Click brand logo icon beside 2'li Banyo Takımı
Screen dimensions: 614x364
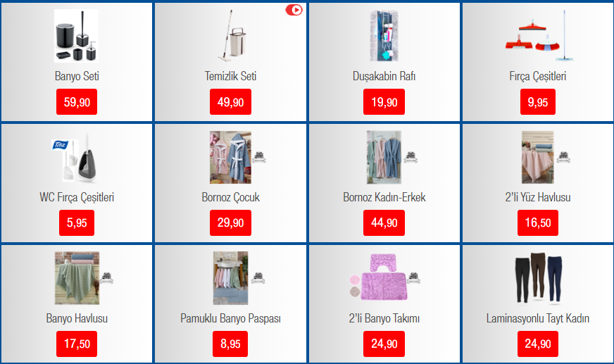click(x=413, y=278)
